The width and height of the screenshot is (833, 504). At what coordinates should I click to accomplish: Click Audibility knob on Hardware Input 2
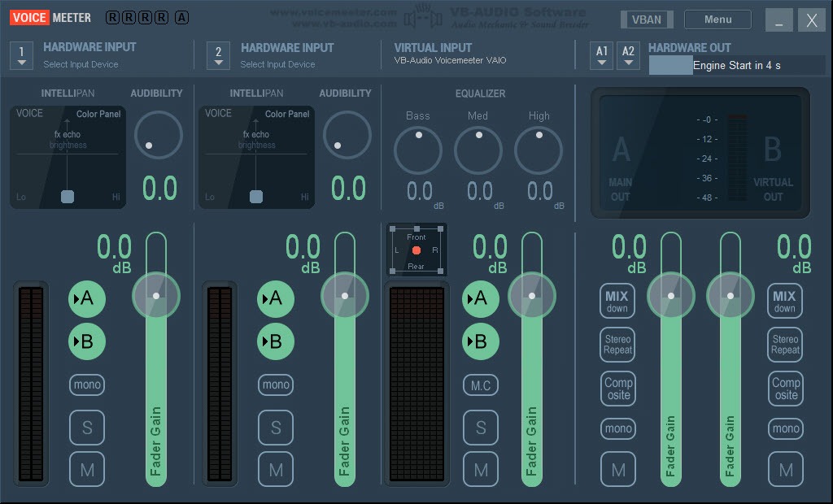347,135
